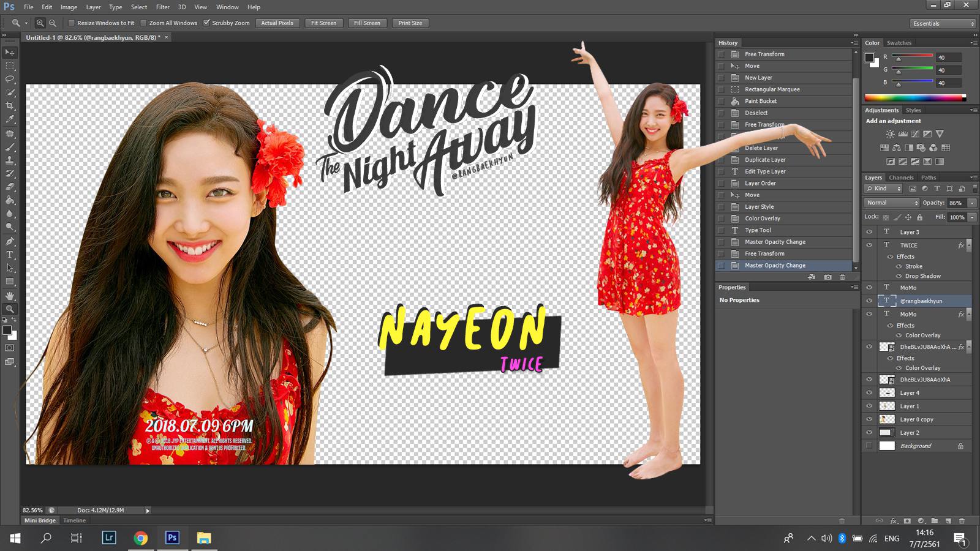
Task: Select the Rectangular Marquee tool
Action: point(10,66)
